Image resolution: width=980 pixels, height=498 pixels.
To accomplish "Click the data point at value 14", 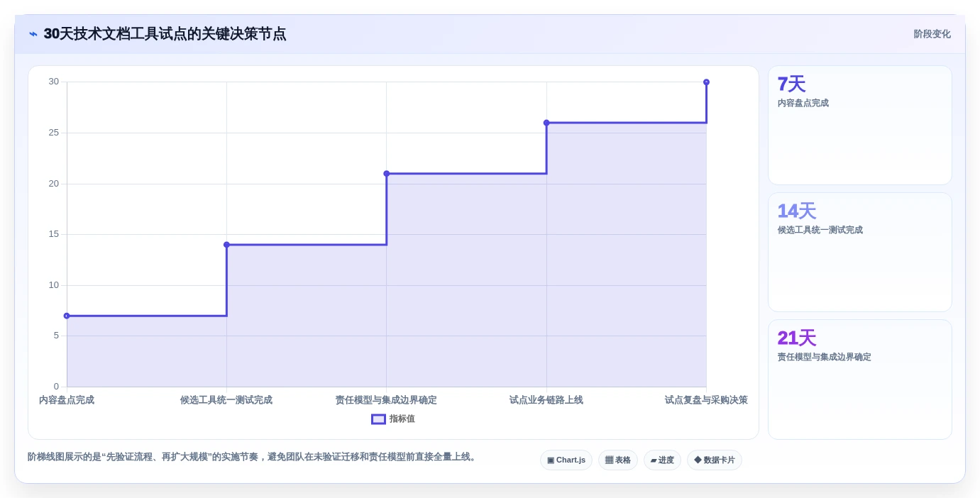I will (227, 245).
